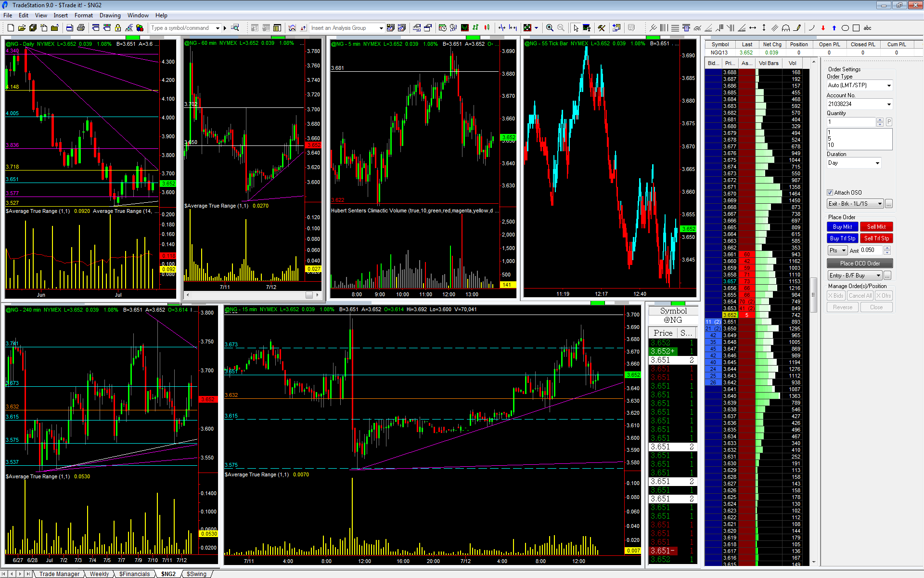Click the Cancel All button
The image size is (924, 578).
click(x=860, y=296)
